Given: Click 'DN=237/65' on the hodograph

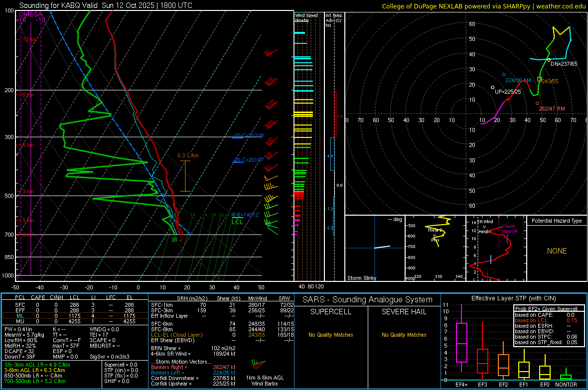Looking at the screenshot, I should pyautogui.click(x=564, y=64).
